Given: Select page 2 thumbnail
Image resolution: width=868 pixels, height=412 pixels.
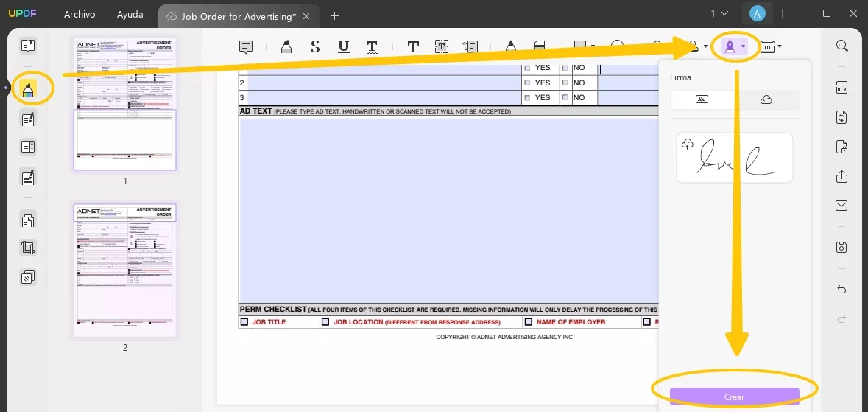Looking at the screenshot, I should (x=125, y=270).
